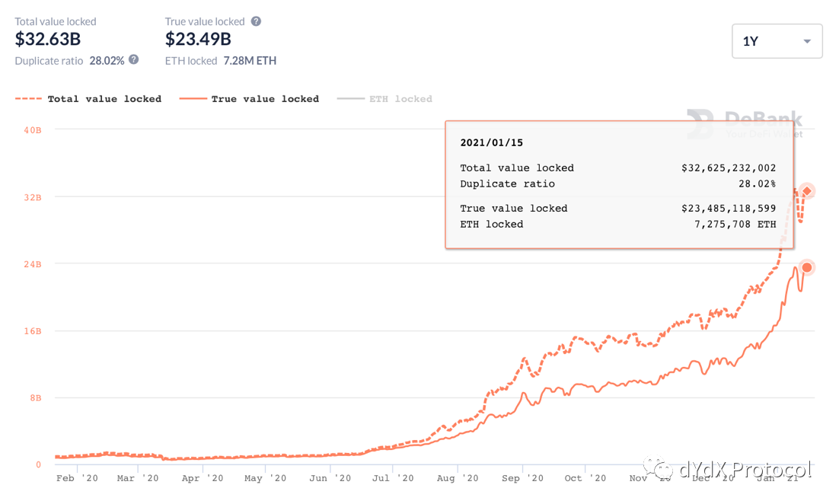Click the 2021/01/15 date in the tooltip
Image resolution: width=839 pixels, height=504 pixels.
tap(491, 142)
